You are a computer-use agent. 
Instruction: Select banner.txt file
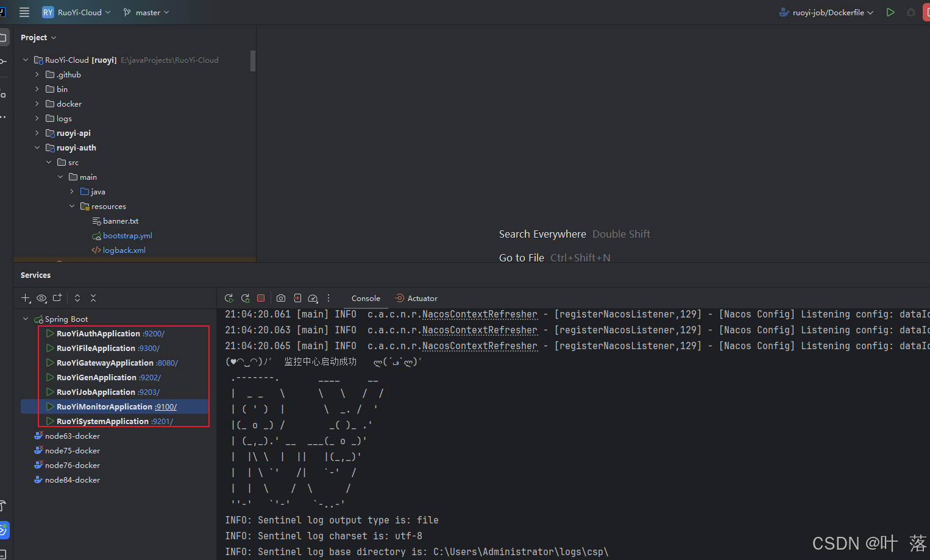(x=120, y=221)
